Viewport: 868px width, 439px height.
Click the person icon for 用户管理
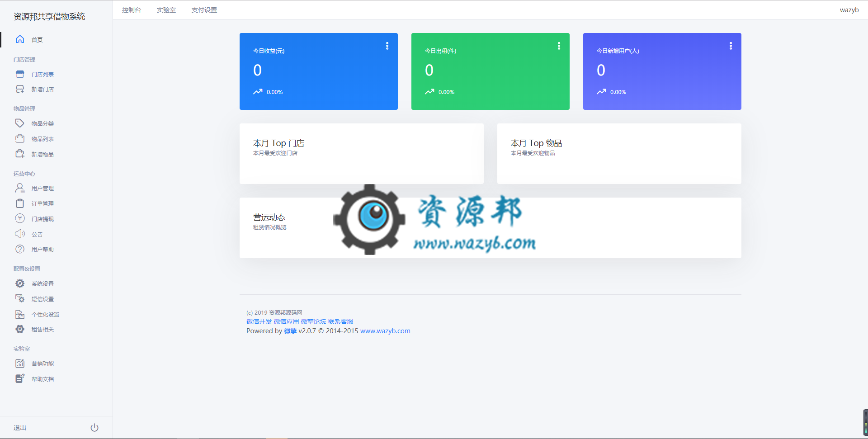(x=20, y=188)
